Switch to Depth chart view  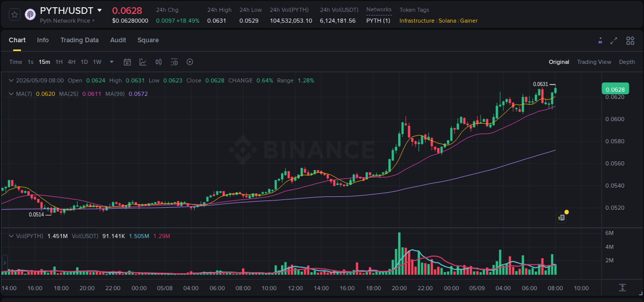[x=627, y=62]
